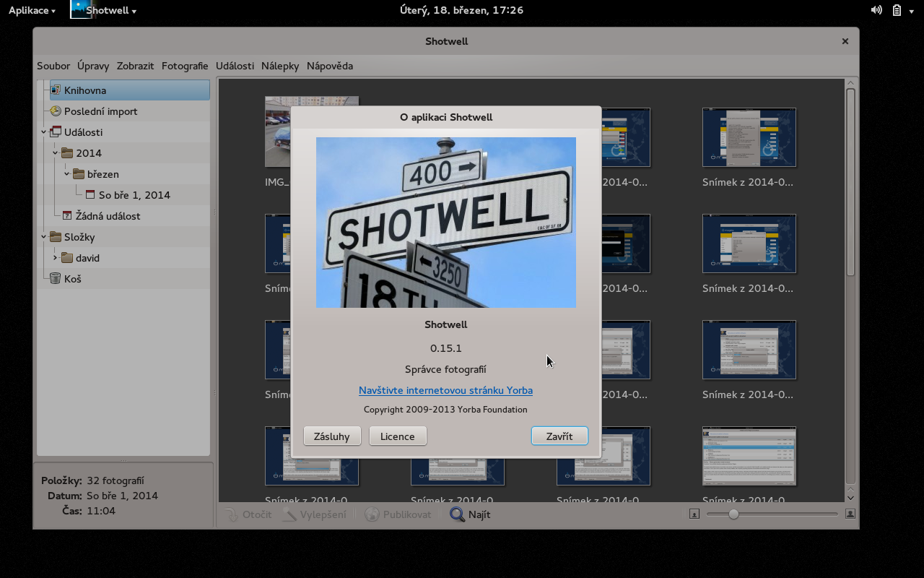Select the Koš row label
This screenshot has width=924, height=578.
(73, 279)
